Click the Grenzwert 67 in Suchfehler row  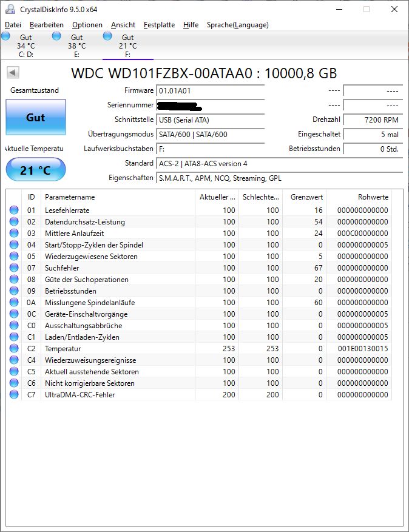pos(319,268)
